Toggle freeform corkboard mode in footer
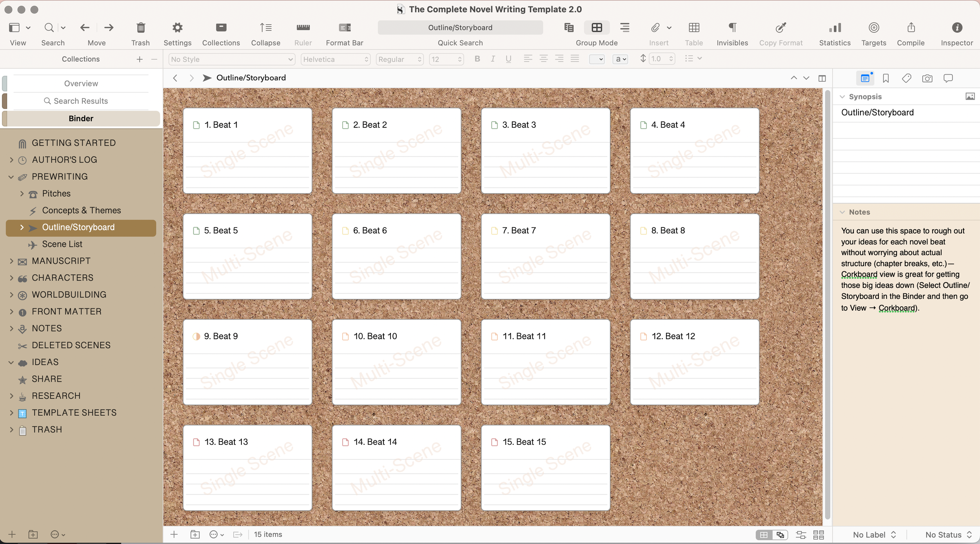The image size is (980, 544). coord(780,535)
